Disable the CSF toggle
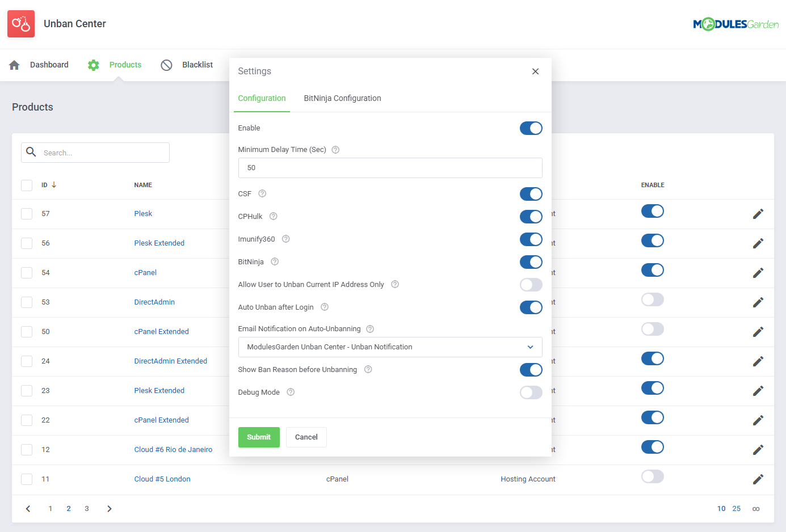This screenshot has width=786, height=532. pos(531,194)
